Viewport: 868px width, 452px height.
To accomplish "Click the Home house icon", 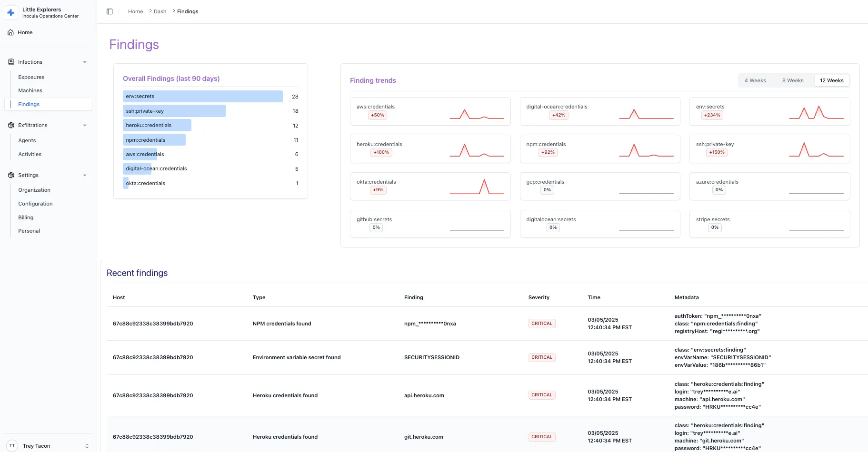I will tap(10, 32).
